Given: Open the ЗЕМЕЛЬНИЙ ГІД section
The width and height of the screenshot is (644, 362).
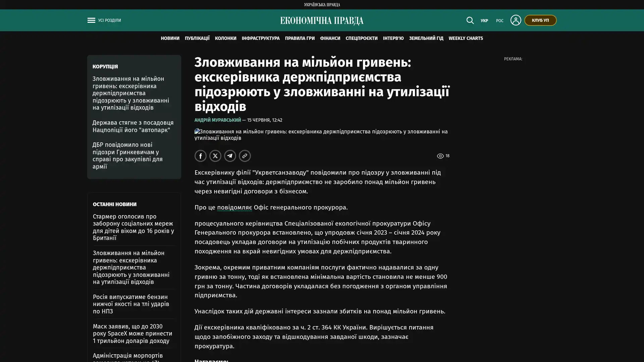Looking at the screenshot, I should [426, 38].
